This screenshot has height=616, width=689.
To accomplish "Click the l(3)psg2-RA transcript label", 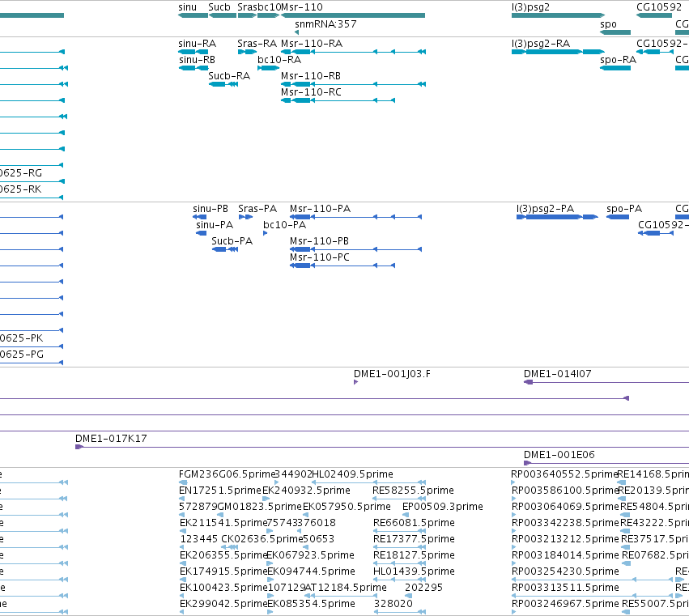I will coord(541,44).
